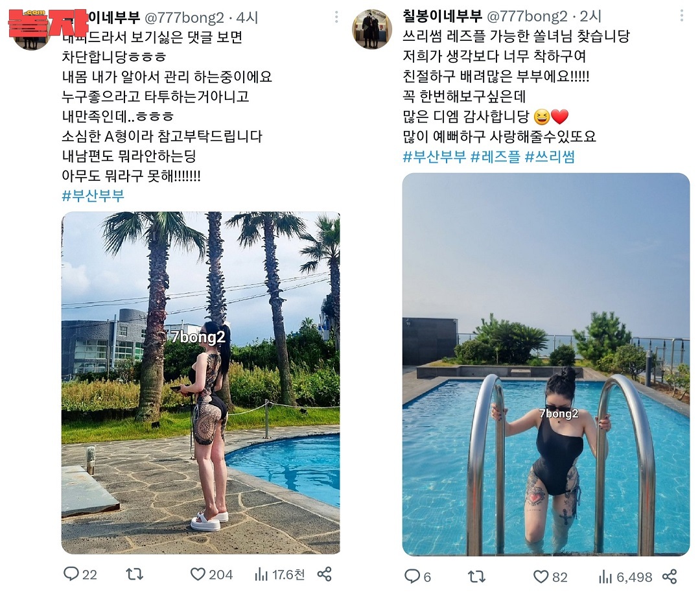The height and width of the screenshot is (592, 700).
Task: Open the @777bong2 handle on the right tweet
Action: (527, 16)
